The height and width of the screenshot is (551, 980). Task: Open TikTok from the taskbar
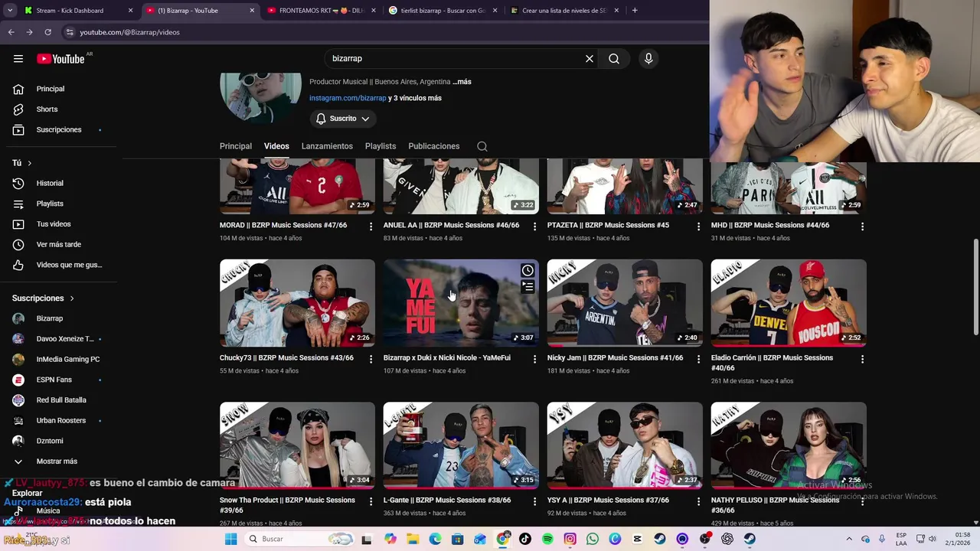[525, 539]
